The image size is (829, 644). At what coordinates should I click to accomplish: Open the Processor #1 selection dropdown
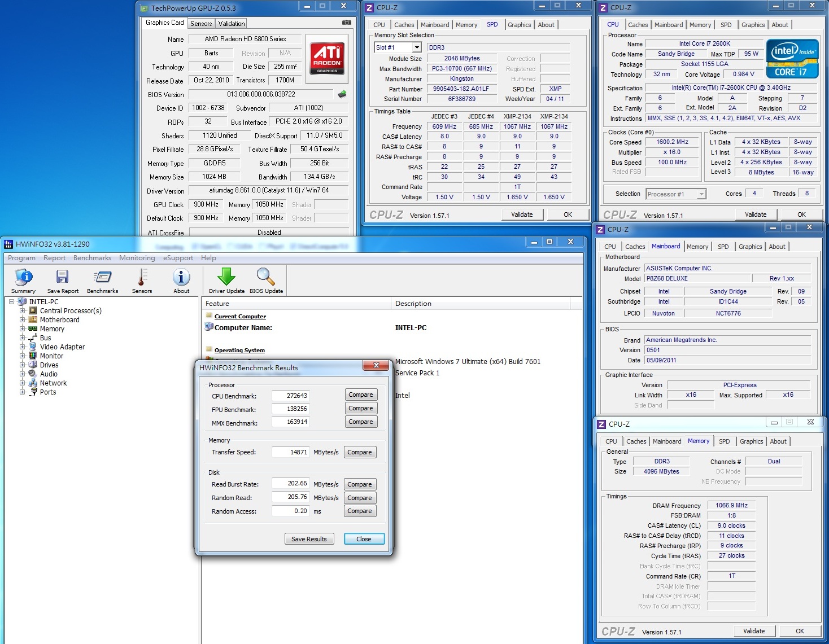[x=701, y=194]
